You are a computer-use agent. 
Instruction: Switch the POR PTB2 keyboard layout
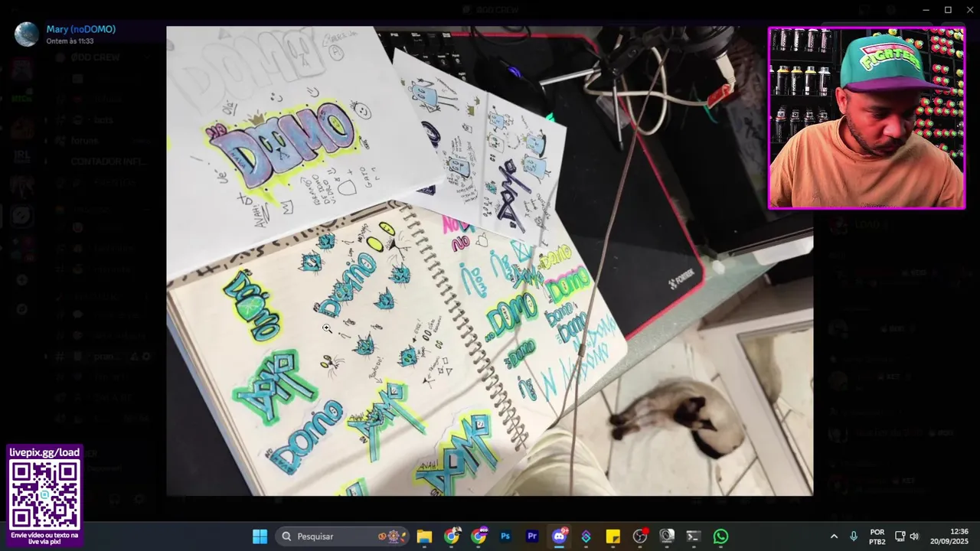(877, 536)
